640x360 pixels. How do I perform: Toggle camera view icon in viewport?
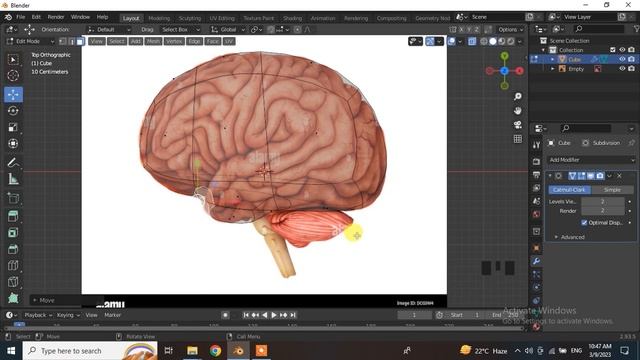pyautogui.click(x=518, y=125)
